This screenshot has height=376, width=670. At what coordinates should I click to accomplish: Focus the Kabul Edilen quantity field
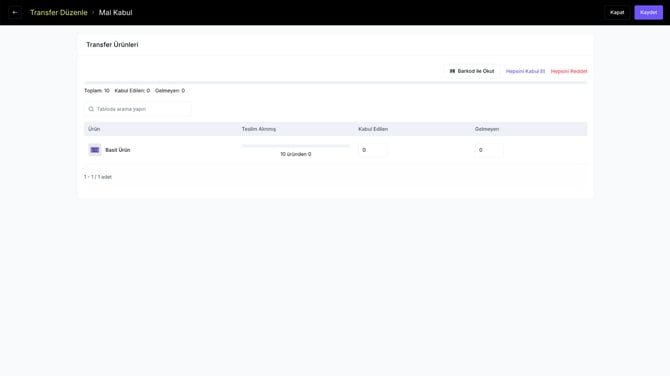point(373,150)
